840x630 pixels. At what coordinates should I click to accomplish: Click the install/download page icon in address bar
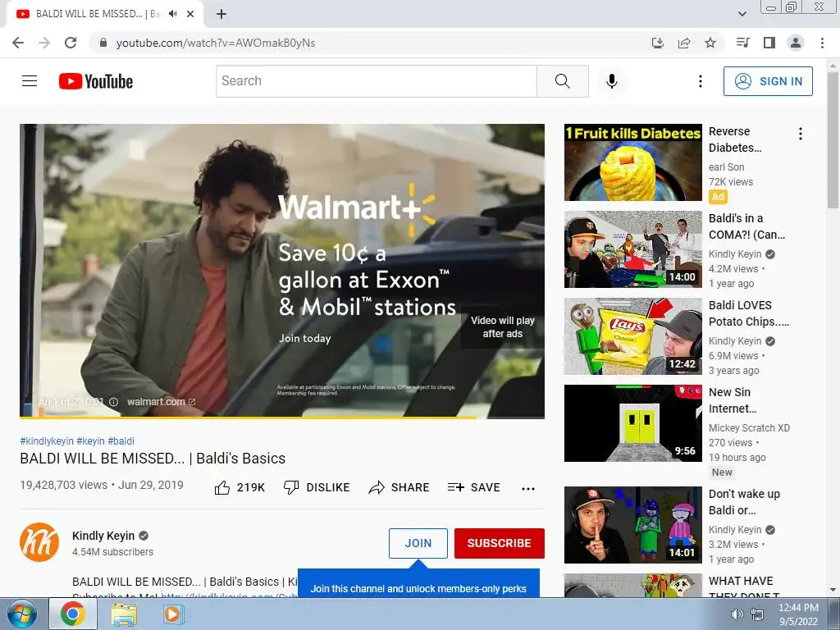tap(657, 43)
